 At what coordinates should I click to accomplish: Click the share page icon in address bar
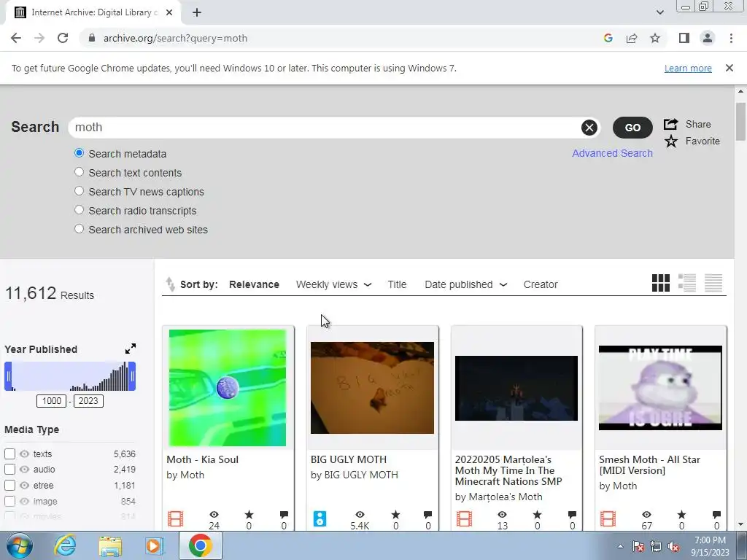632,38
